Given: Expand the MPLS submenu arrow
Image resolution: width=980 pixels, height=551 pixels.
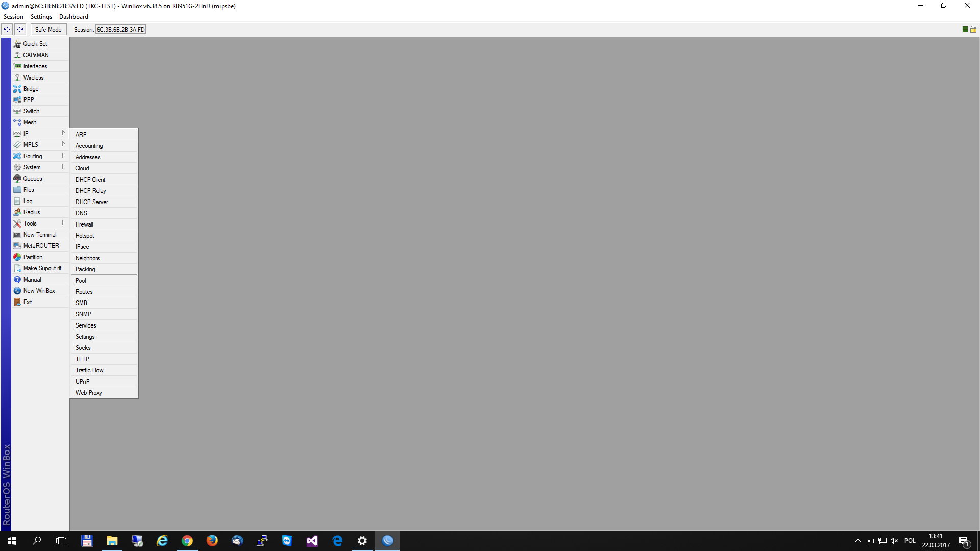Looking at the screenshot, I should (x=63, y=144).
